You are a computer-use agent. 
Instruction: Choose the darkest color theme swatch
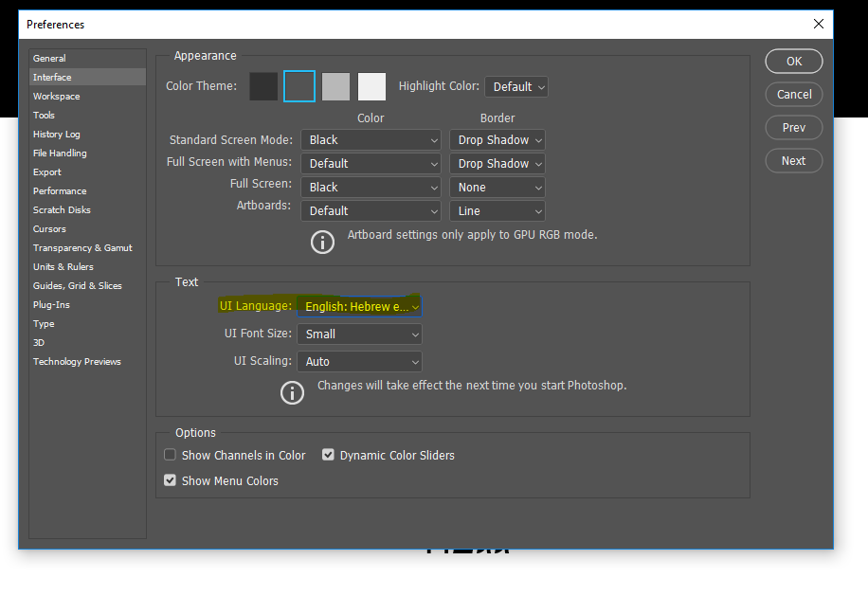tap(263, 86)
